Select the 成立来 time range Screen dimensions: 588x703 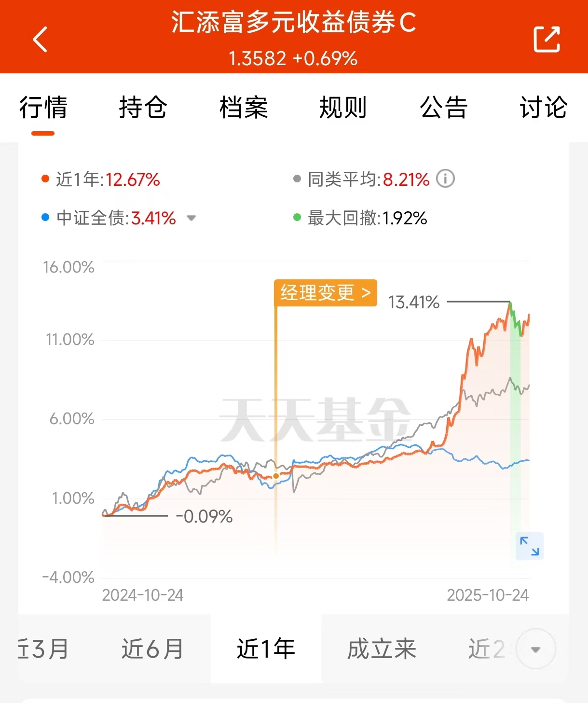pos(382,649)
